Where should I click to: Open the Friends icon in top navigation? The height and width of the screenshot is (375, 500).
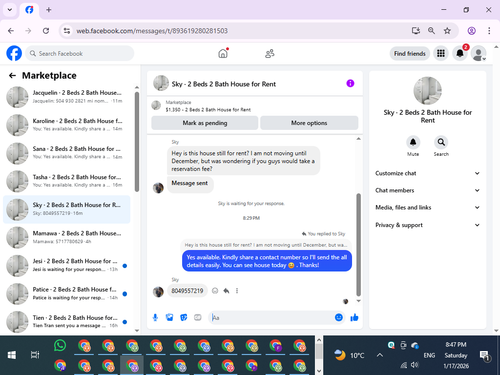(x=270, y=53)
